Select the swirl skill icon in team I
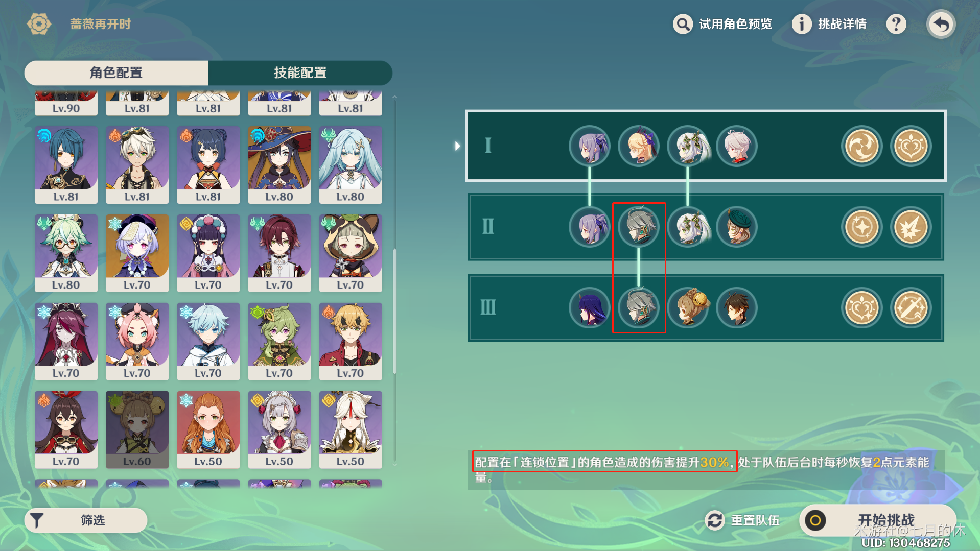980x551 pixels. (x=861, y=146)
